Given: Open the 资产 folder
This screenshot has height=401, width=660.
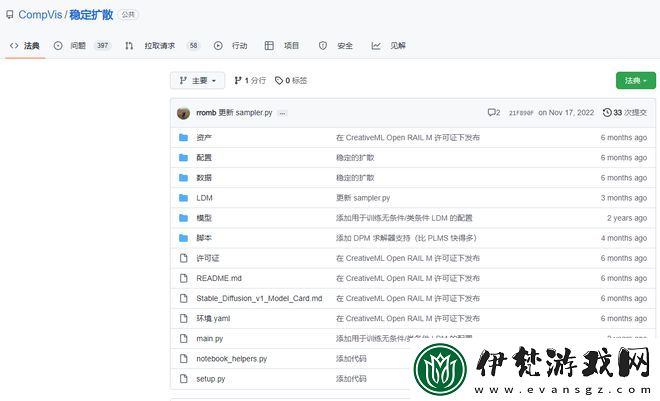Looking at the screenshot, I should (204, 138).
